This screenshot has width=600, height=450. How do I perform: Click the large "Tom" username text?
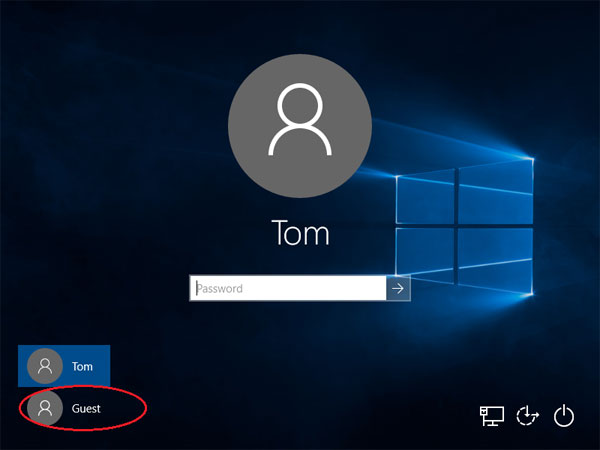coord(300,232)
